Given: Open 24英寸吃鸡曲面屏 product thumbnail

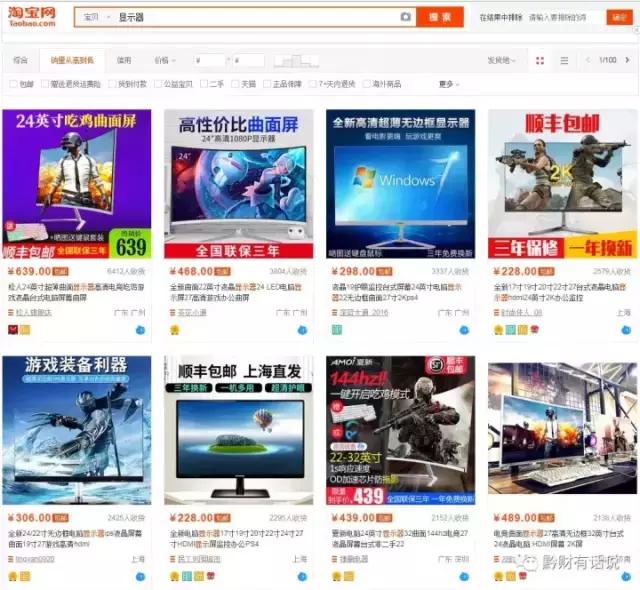Looking at the screenshot, I should 77,184.
